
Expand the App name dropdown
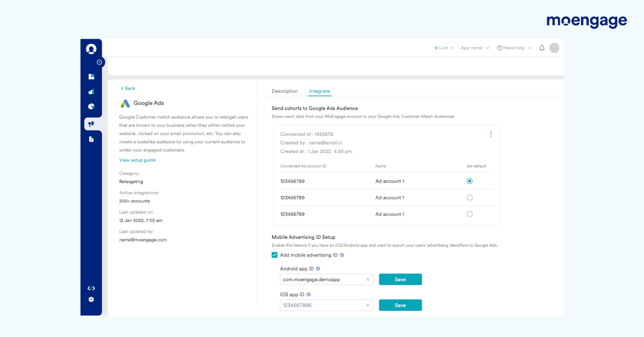pos(475,48)
